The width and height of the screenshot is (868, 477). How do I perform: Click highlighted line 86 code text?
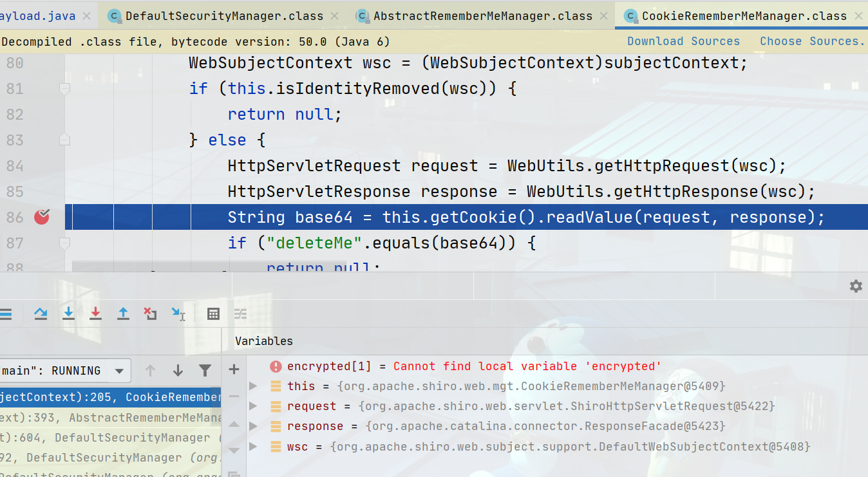(x=526, y=217)
